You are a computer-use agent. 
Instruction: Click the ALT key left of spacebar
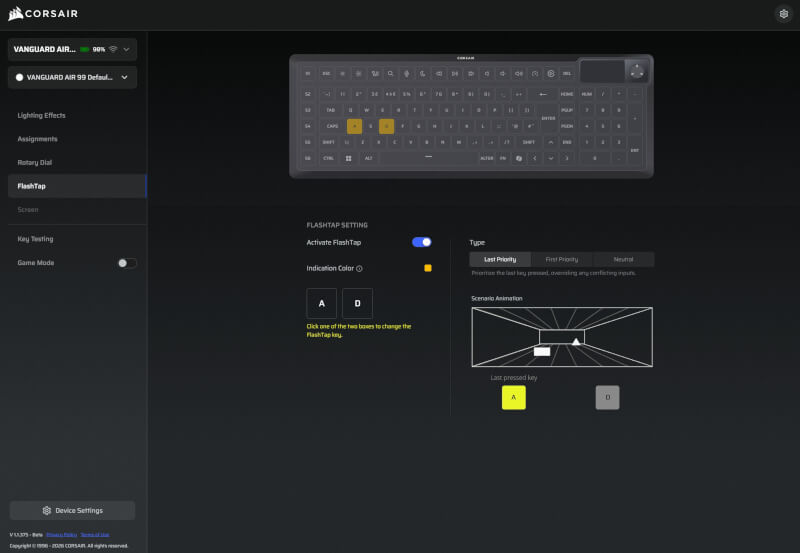pos(368,158)
